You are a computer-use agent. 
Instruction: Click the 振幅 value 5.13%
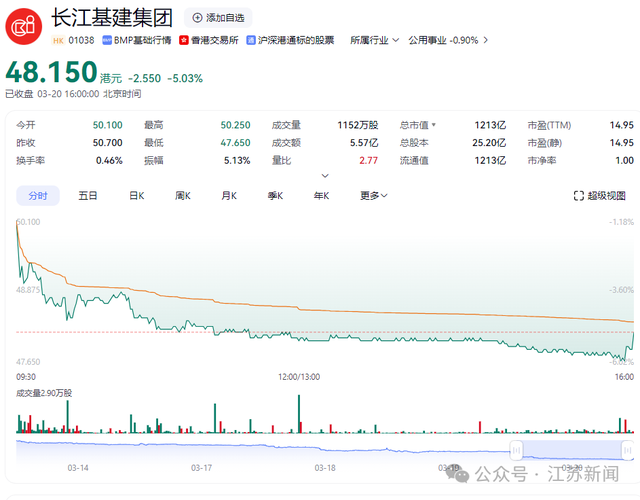click(x=237, y=160)
